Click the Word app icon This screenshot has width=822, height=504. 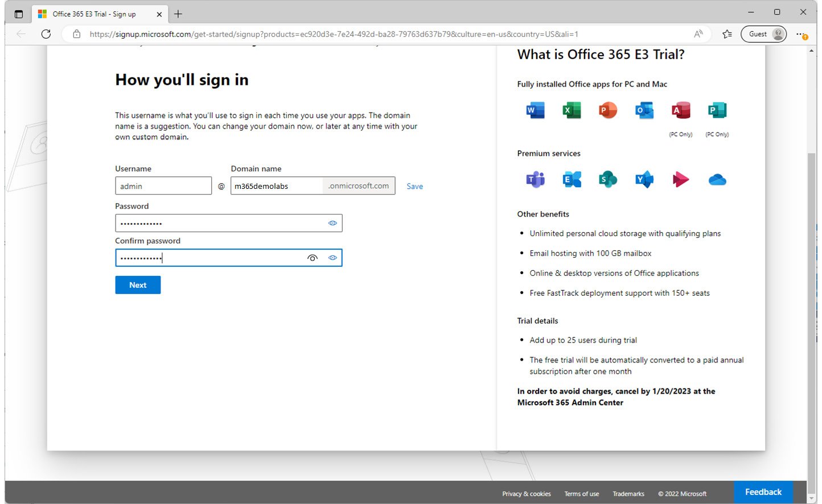point(535,110)
